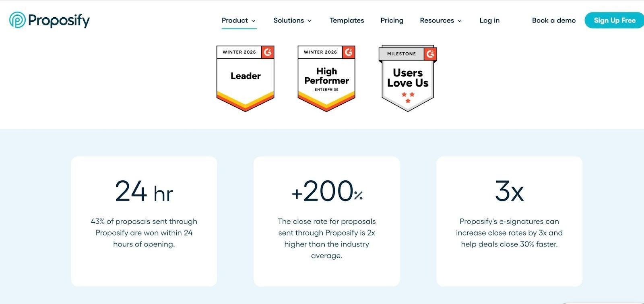Click the Users Love Us milestone badge
The image size is (644, 304).
(408, 78)
